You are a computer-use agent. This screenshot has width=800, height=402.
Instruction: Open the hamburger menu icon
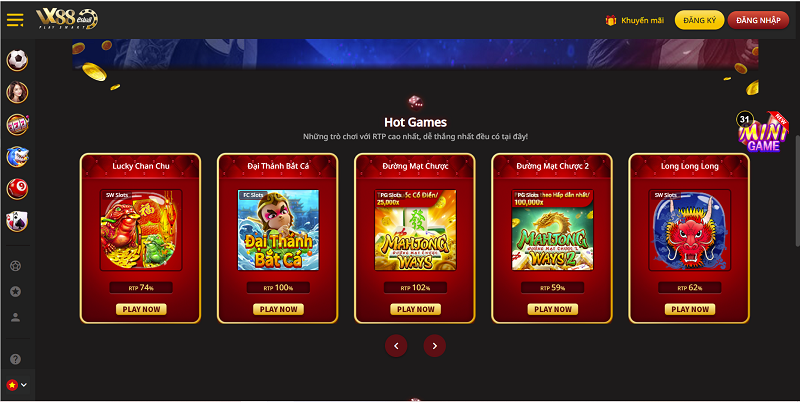[x=15, y=20]
